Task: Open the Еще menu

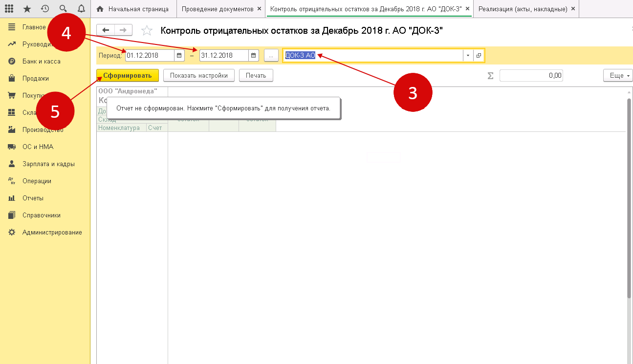Action: 617,75
